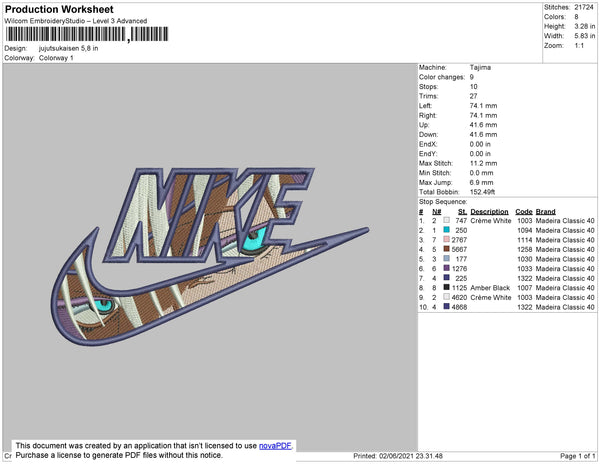
Task: Click the design name jujutsukaisen 5,8 in
Action: point(68,49)
